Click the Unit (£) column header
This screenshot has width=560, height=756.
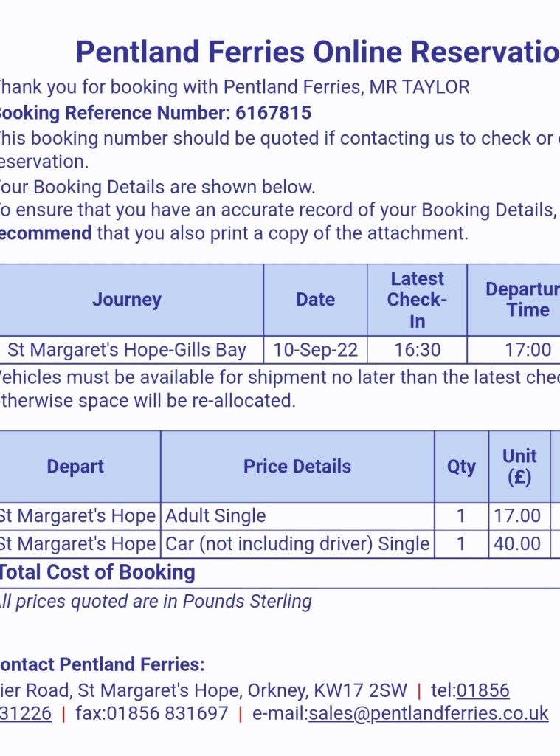tap(519, 467)
